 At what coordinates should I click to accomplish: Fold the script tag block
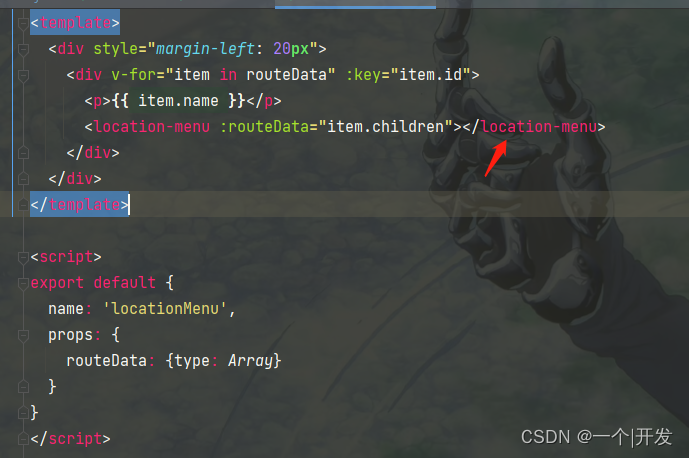pos(23,257)
